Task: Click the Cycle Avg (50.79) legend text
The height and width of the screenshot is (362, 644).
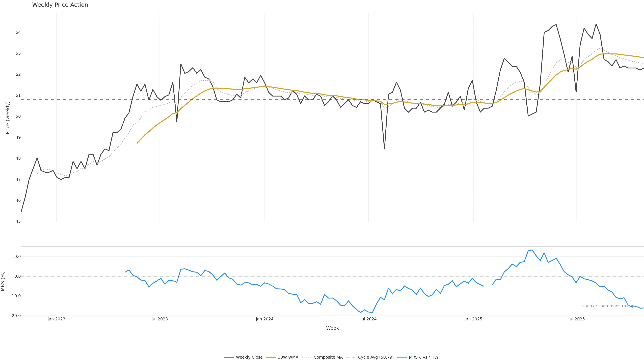Action: (375, 357)
